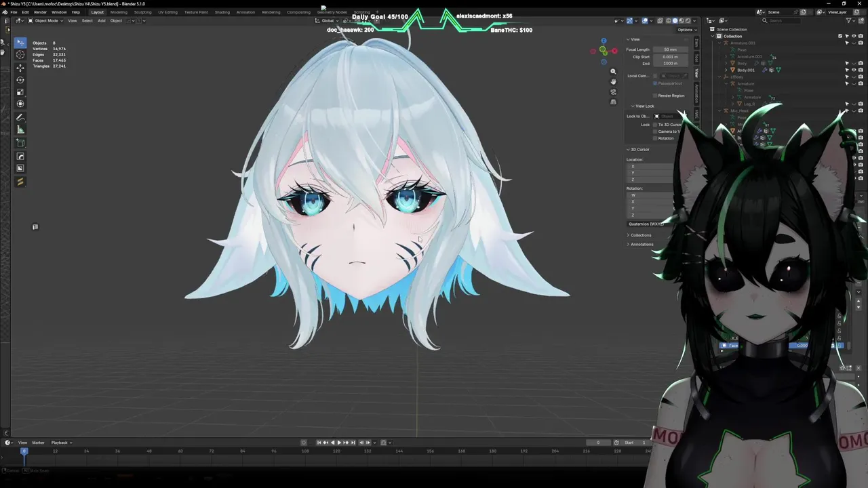Click the Z axis gizmo circle

(x=604, y=41)
